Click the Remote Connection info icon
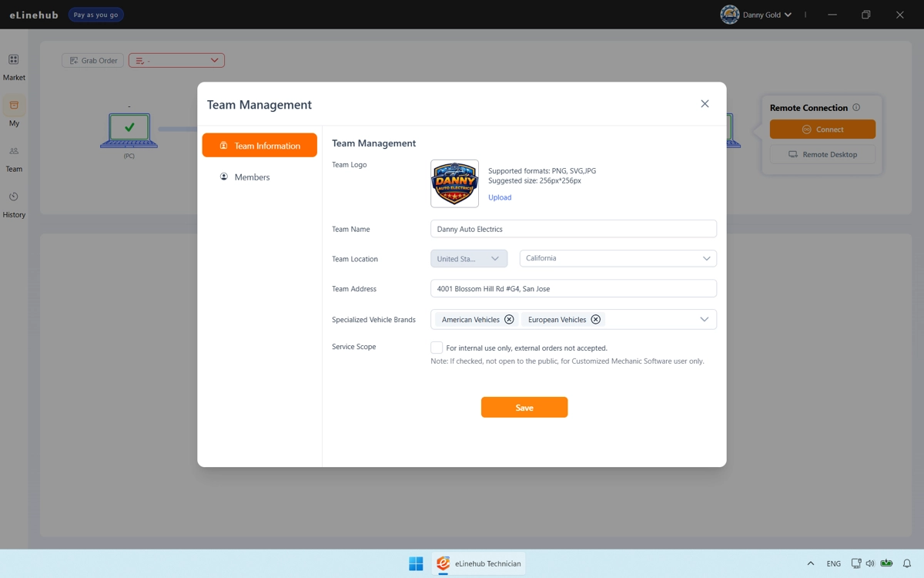The image size is (924, 578). tap(856, 108)
